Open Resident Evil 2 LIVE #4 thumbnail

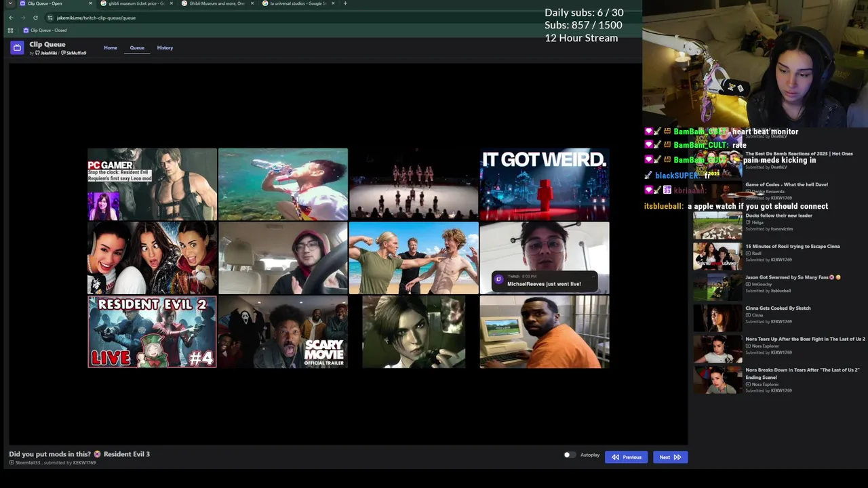point(152,332)
